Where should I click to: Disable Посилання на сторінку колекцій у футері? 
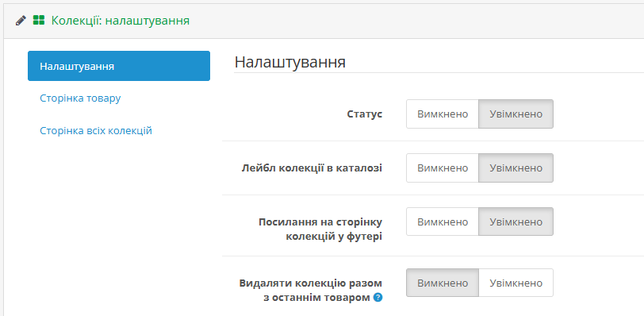[x=443, y=222]
